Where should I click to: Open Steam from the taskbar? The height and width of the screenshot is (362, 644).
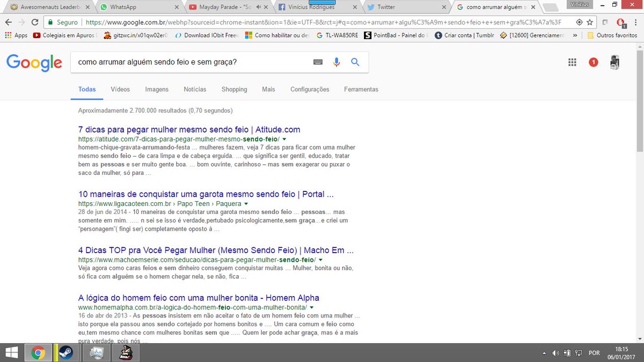(x=65, y=353)
